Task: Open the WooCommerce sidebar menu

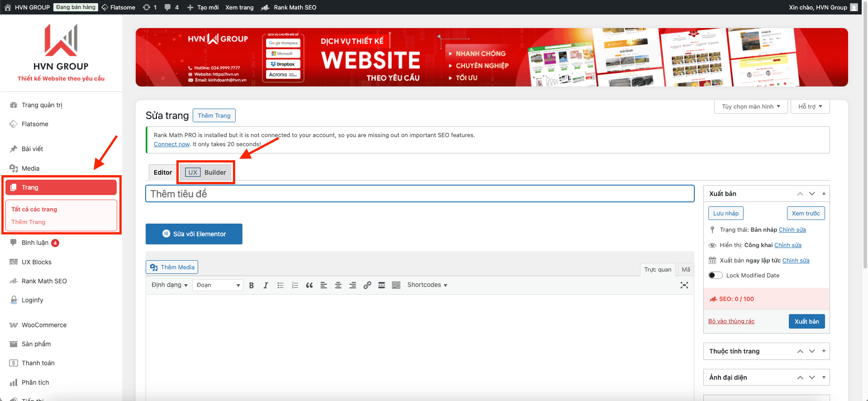Action: click(x=44, y=325)
